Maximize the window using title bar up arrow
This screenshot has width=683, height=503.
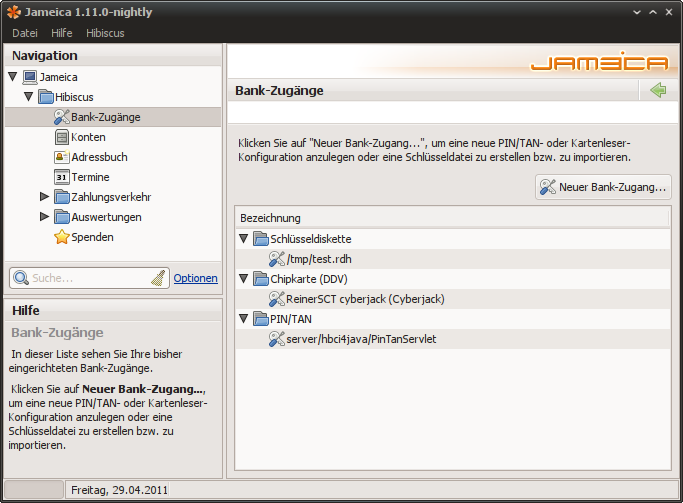pos(653,12)
